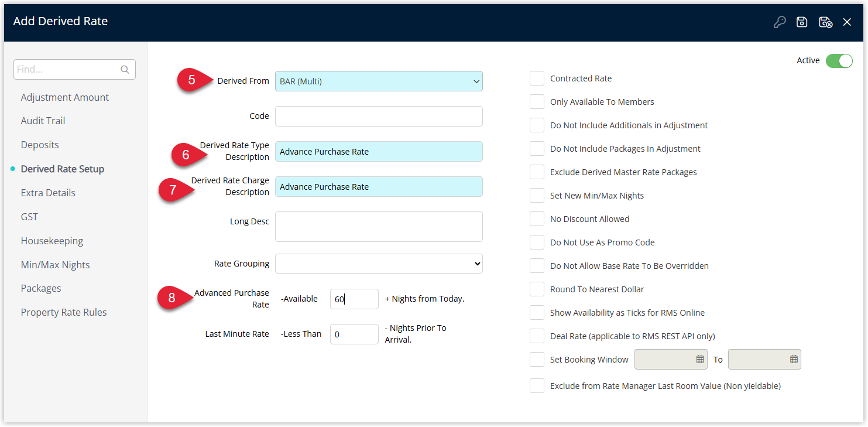Click the Set Booking Window start date field
The width and height of the screenshot is (868, 427).
(x=671, y=360)
